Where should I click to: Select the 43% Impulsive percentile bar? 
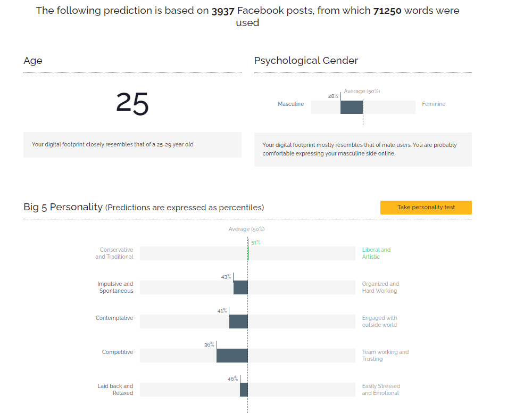tap(240, 287)
